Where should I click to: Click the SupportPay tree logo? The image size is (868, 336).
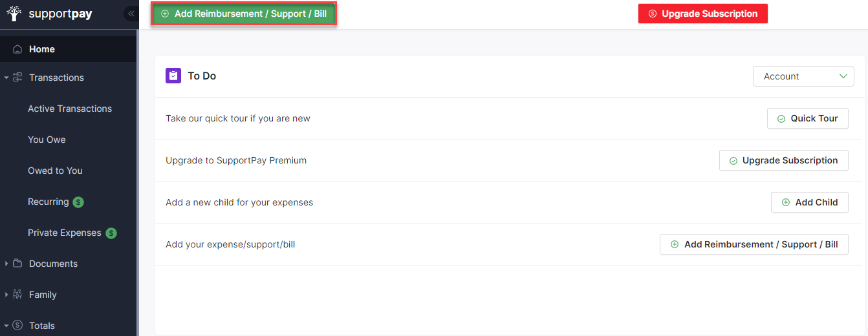click(x=14, y=14)
